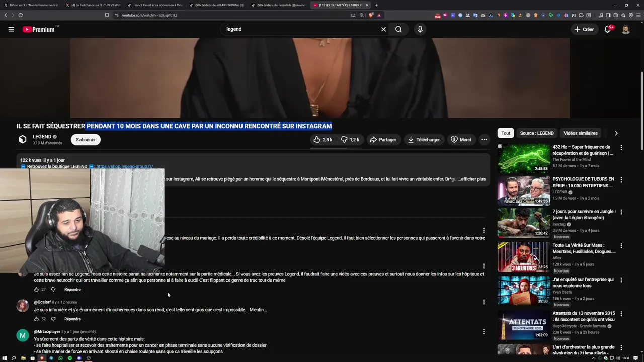644x362 pixels.
Task: Start voice search with the microphone
Action: tap(420, 29)
